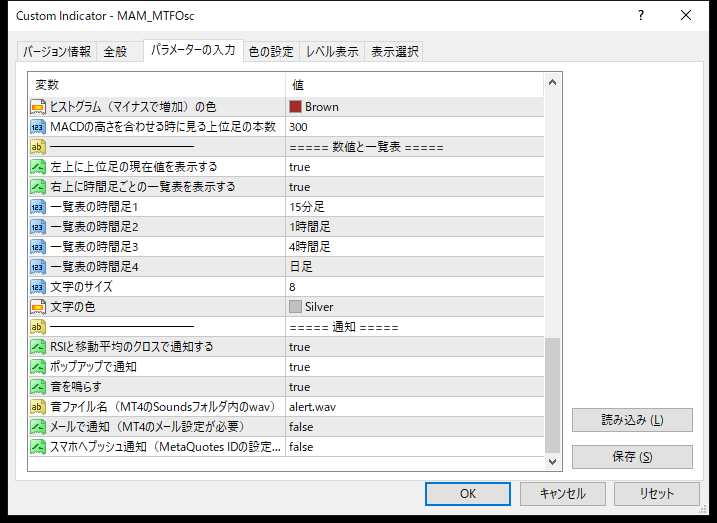The width and height of the screenshot is (717, 523).
Task: Click the 値 column header
Action: [x=415, y=85]
